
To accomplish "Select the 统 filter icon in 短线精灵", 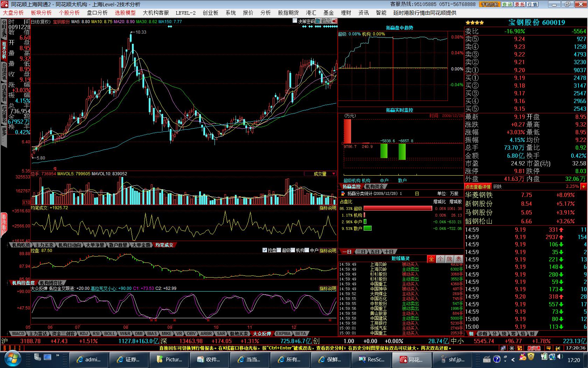I will click(449, 259).
